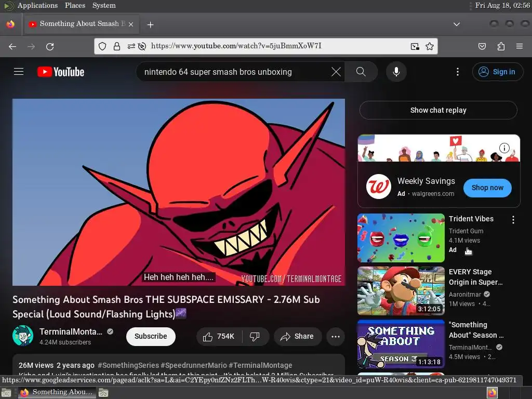Click the autoplay blocked icon in address bar
The image size is (532, 399).
(142, 46)
